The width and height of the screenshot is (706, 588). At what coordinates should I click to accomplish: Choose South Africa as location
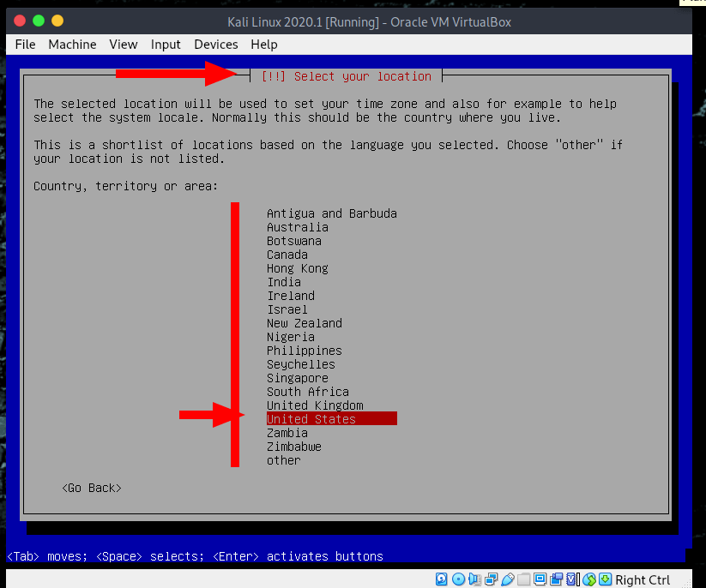coord(307,392)
